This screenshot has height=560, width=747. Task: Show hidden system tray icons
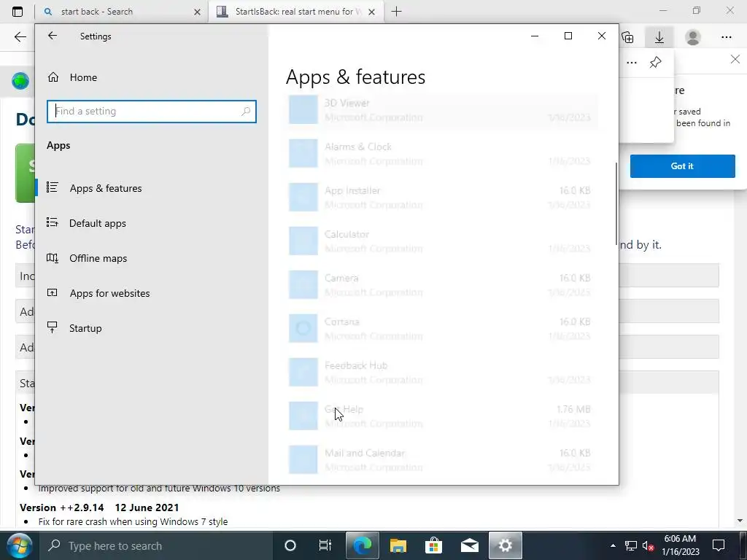(x=613, y=545)
